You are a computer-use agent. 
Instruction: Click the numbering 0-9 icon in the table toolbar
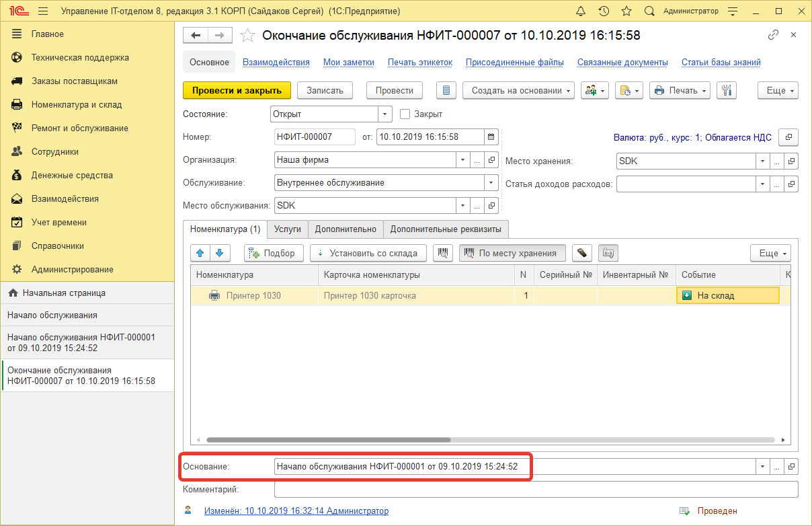click(608, 253)
